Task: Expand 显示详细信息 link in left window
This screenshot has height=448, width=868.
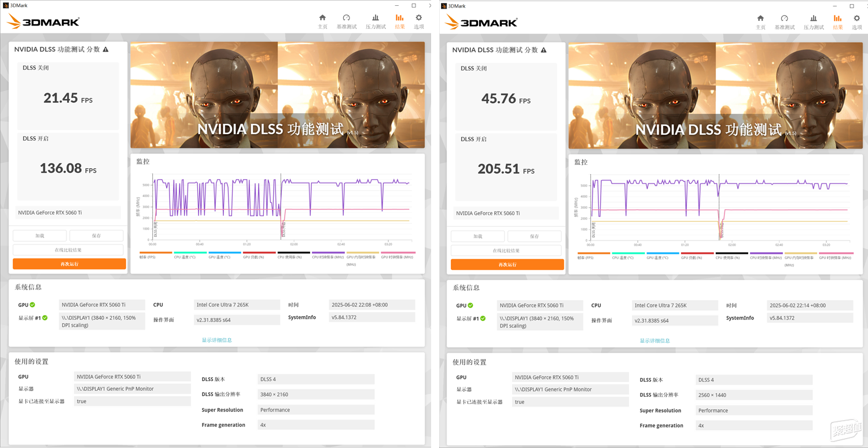Action: tap(217, 340)
